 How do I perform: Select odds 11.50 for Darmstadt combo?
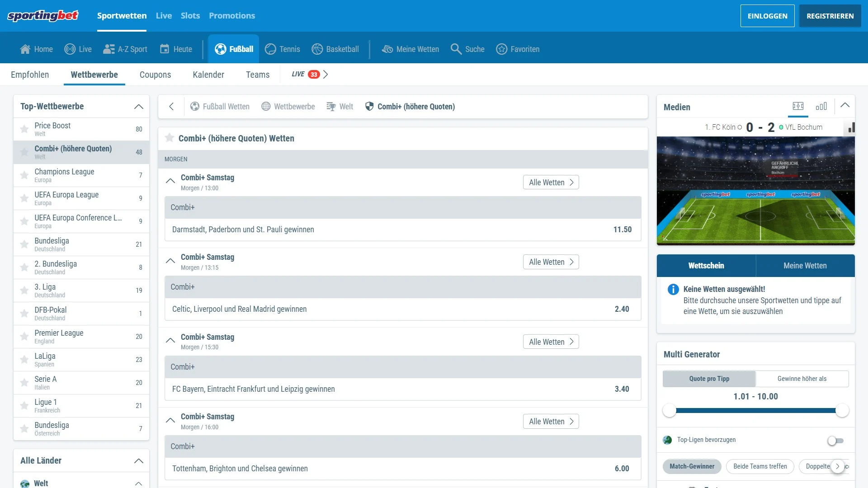click(x=622, y=230)
